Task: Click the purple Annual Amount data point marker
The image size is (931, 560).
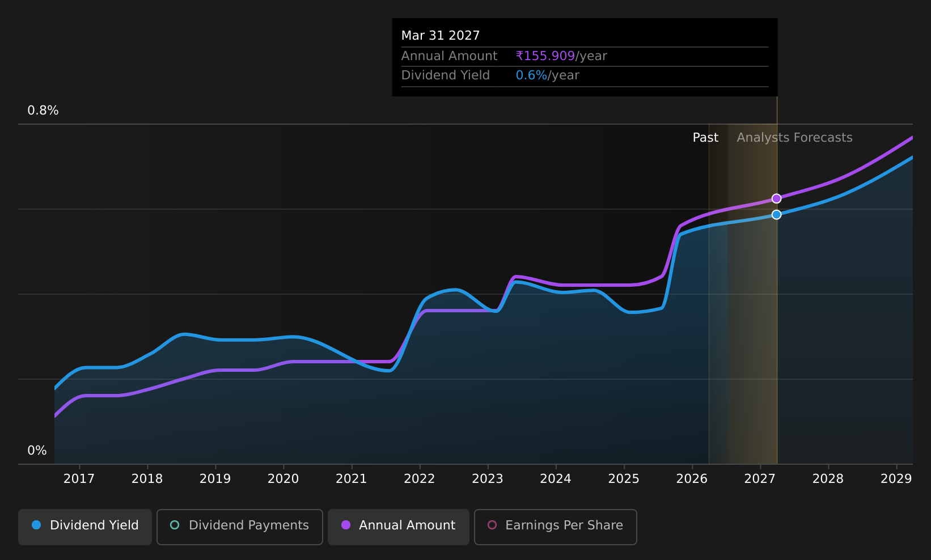Action: (x=776, y=198)
